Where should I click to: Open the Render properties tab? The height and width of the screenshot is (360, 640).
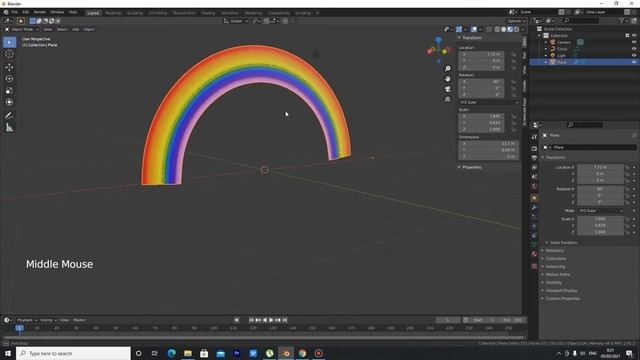534,149
